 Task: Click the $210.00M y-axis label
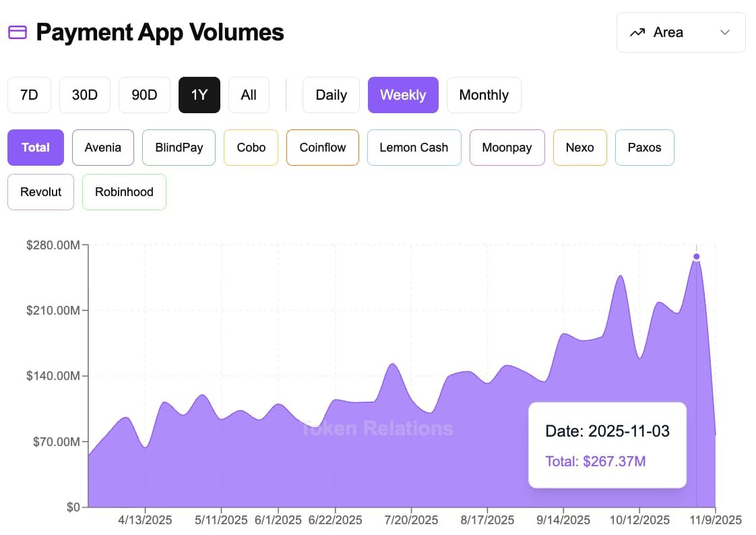[x=53, y=311]
